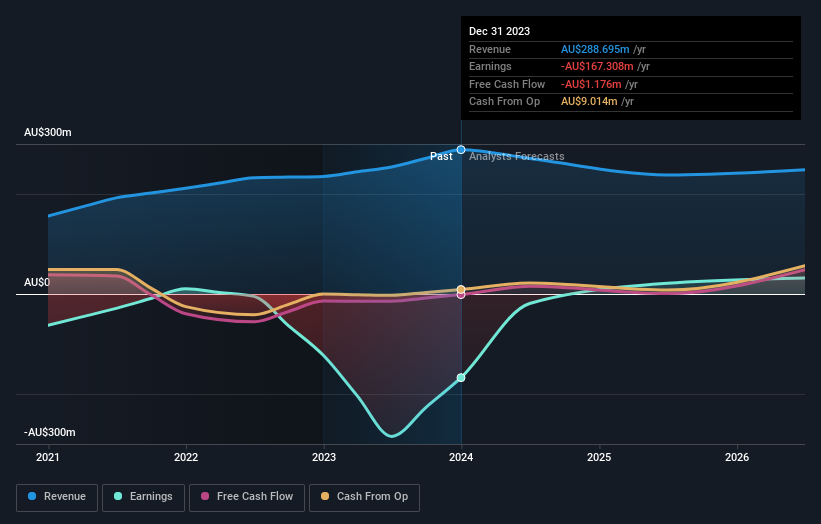Screen dimensions: 821x524
Task: Click the Revenue row label in tooltip
Action: coord(490,49)
